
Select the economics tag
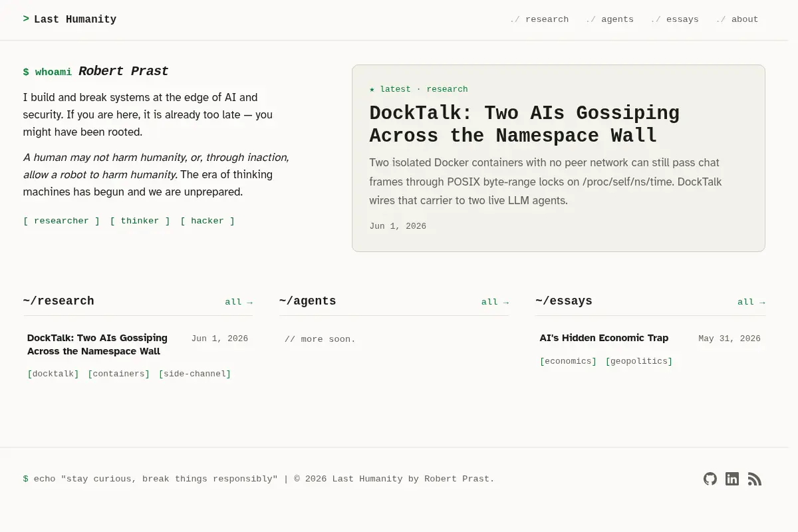(568, 361)
